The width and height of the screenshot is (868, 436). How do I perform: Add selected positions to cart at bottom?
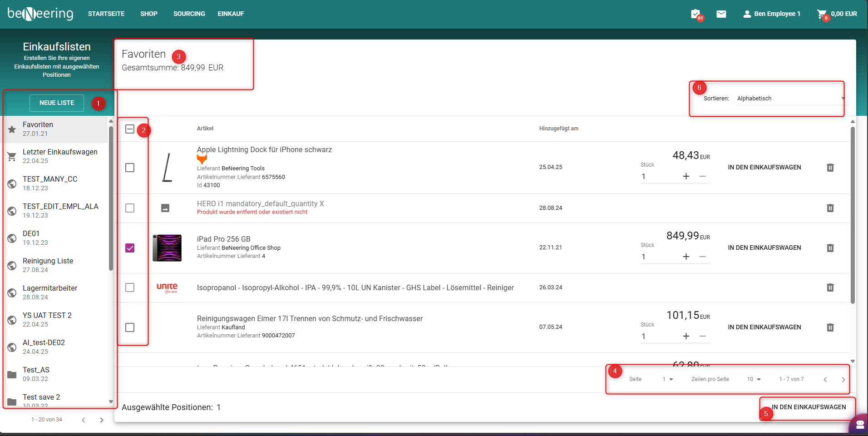pos(809,407)
